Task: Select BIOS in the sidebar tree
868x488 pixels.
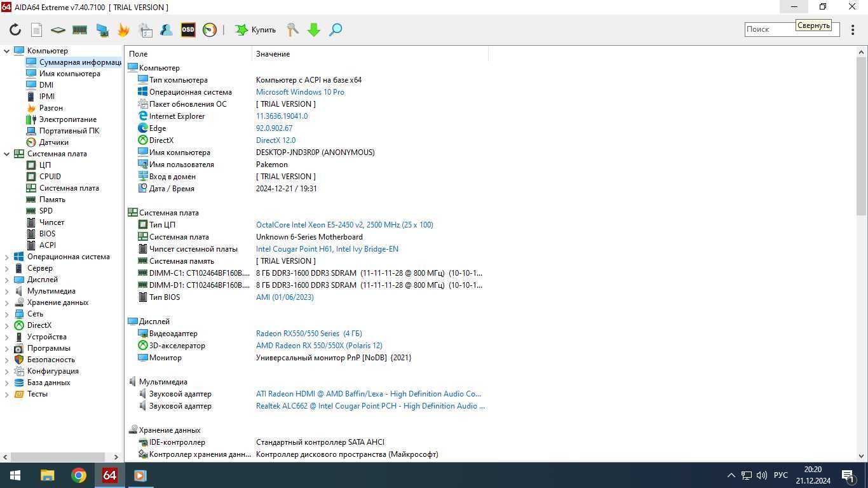Action: click(x=47, y=234)
